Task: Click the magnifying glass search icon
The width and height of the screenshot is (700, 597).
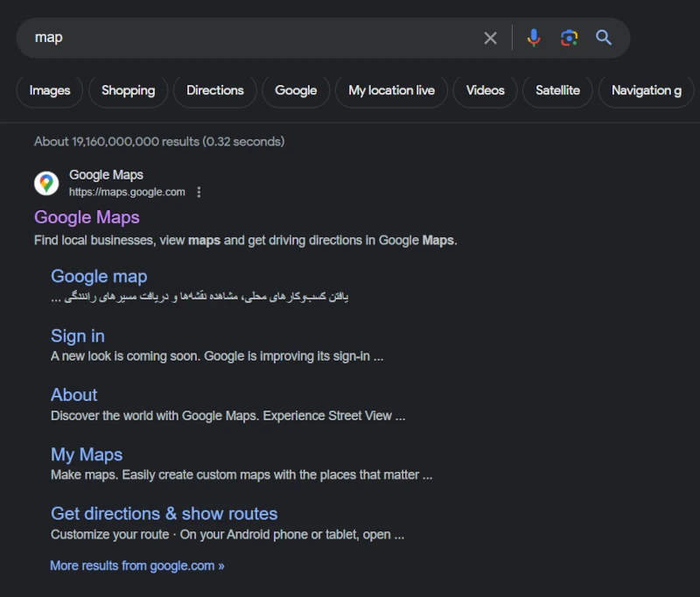Action: tap(604, 38)
